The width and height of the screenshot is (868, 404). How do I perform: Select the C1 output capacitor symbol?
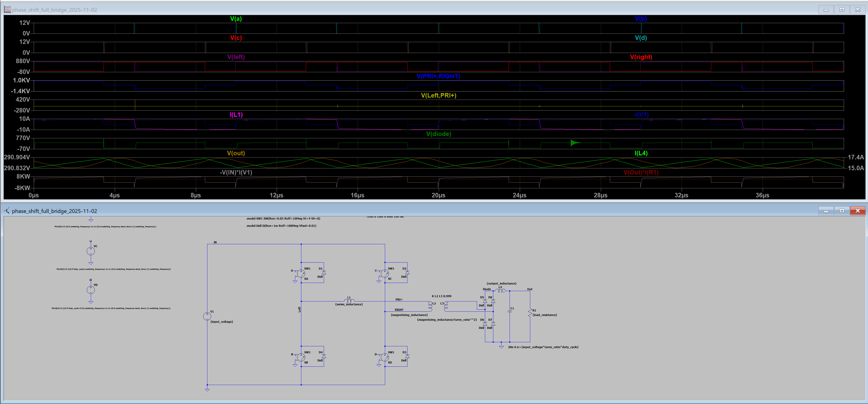click(509, 311)
